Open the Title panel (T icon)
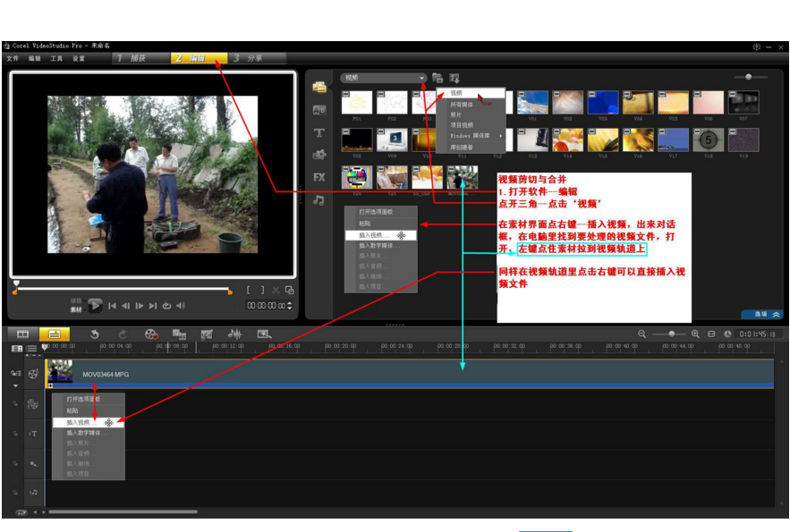790x532 pixels. click(319, 132)
